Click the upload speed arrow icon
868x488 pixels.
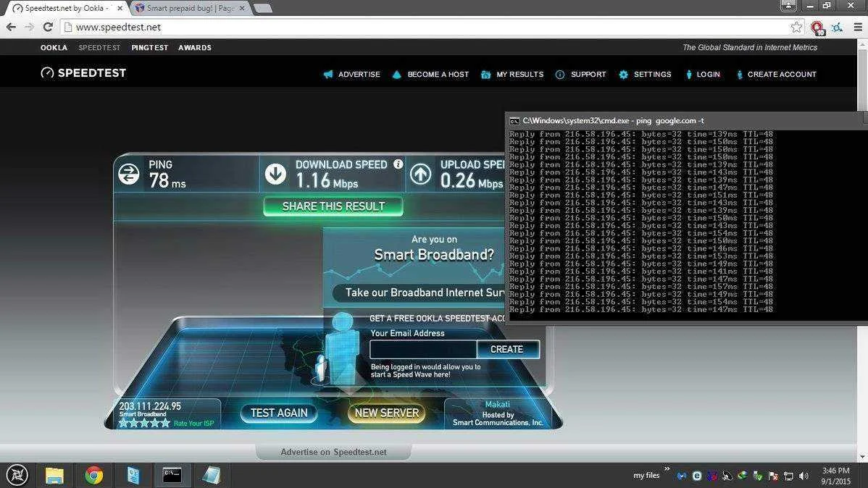421,174
